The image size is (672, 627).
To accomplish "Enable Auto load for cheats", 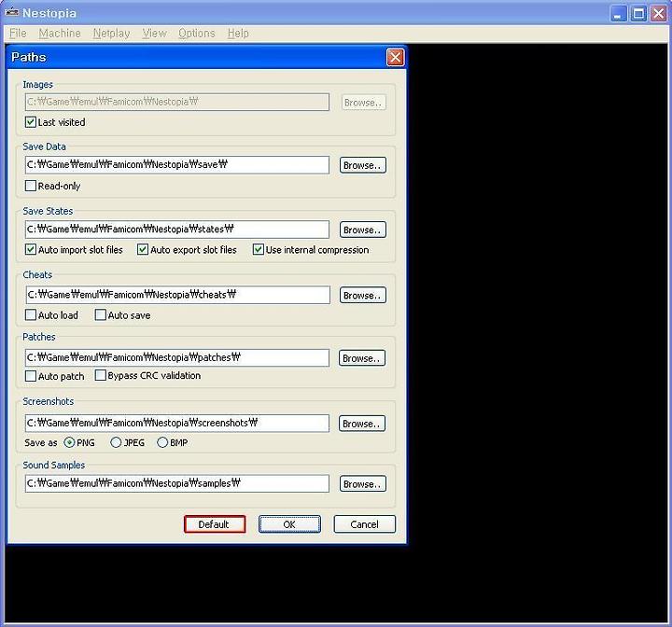I will [x=31, y=315].
